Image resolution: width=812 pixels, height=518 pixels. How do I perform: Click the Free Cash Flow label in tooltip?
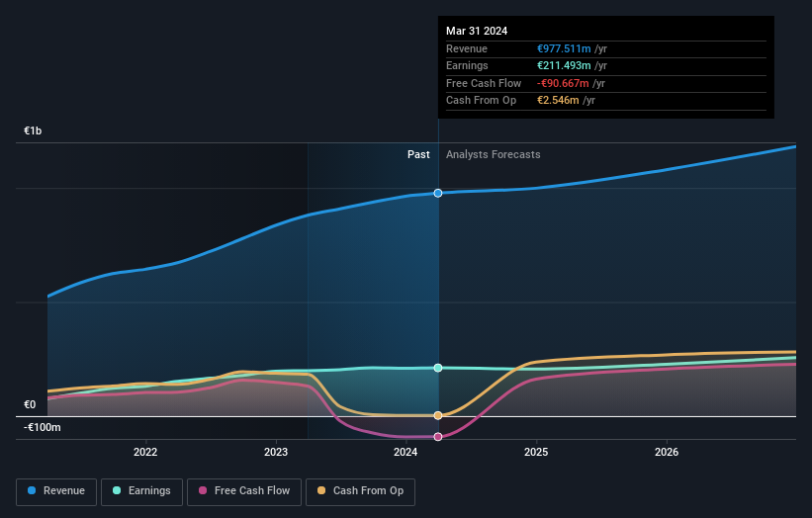484,83
